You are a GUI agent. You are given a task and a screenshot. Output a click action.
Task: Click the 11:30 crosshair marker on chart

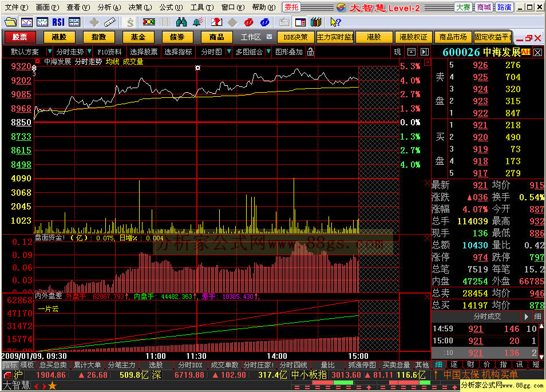tap(197, 68)
